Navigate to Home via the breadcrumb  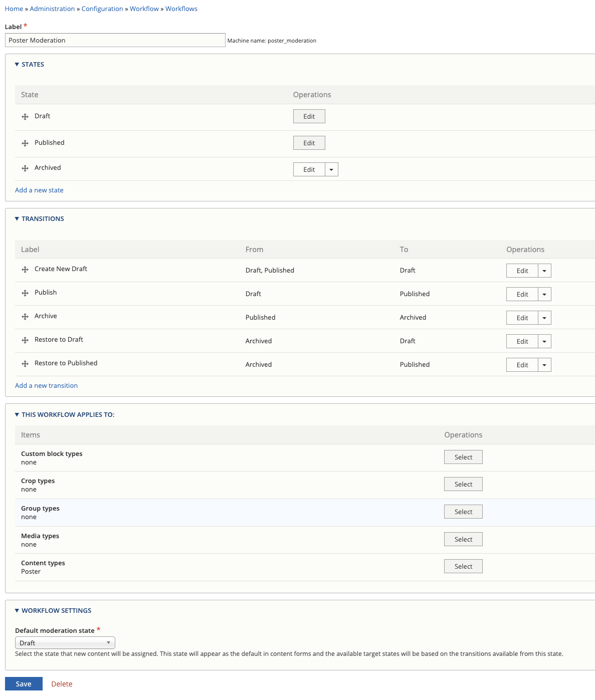[x=14, y=9]
